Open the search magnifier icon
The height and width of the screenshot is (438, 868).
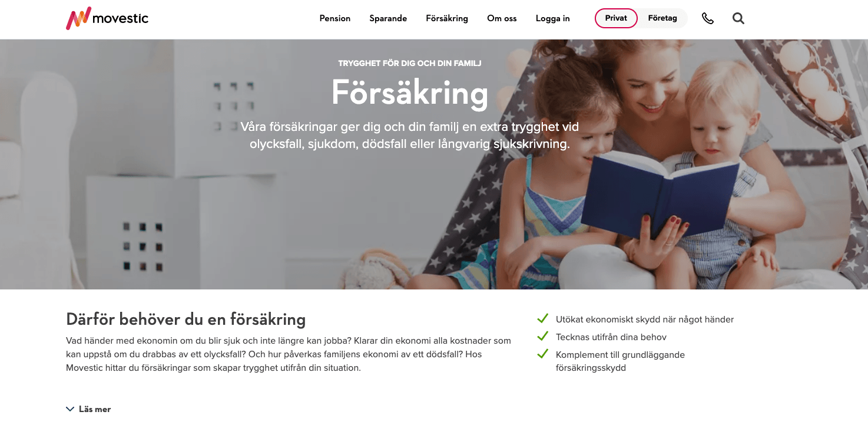[738, 18]
